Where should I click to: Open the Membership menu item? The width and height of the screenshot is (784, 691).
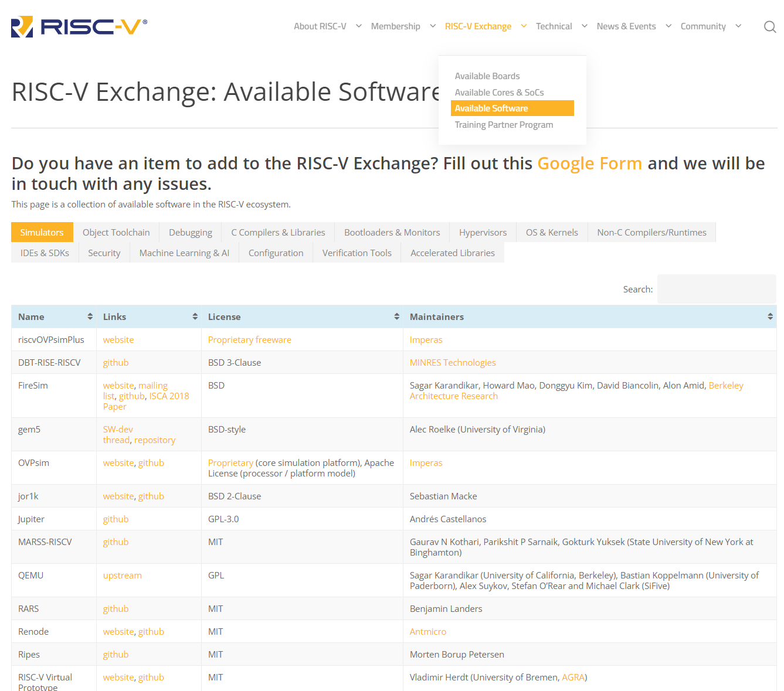click(395, 26)
